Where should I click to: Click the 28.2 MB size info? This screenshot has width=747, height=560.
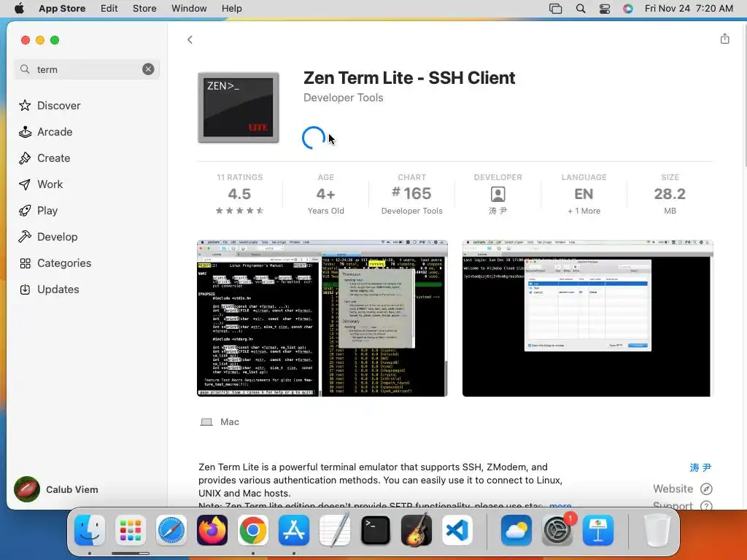(x=670, y=194)
